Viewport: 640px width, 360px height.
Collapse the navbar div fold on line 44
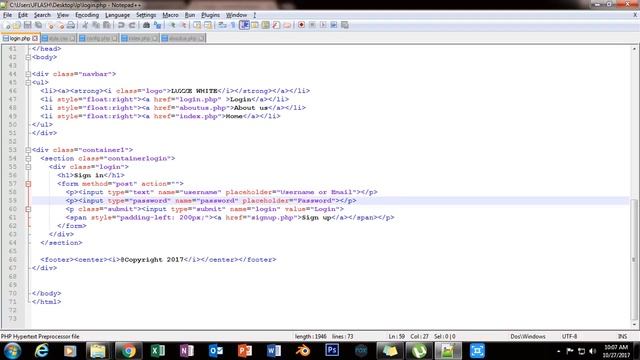tap(28, 74)
